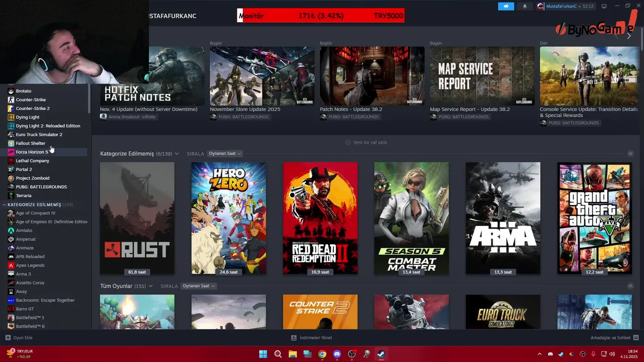Collapse the Tüm Oyunlar shelf with chevron
This screenshot has height=362, width=644.
coord(630,286)
